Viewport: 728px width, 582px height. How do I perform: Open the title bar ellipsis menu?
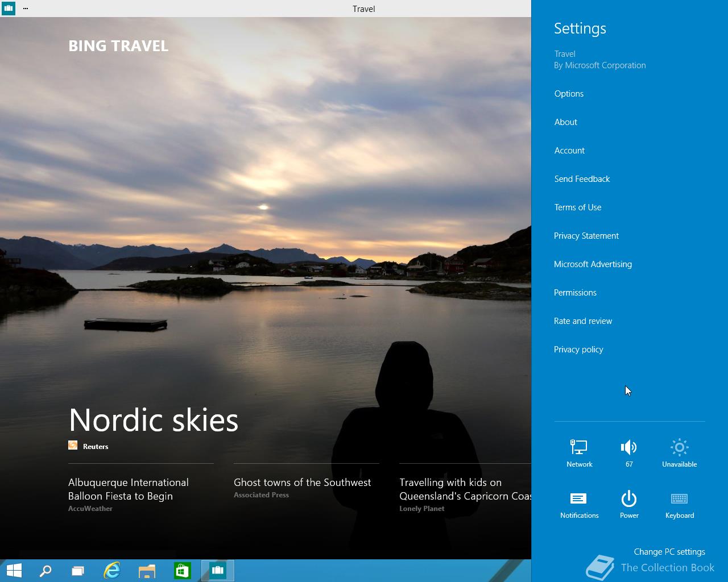(x=26, y=9)
